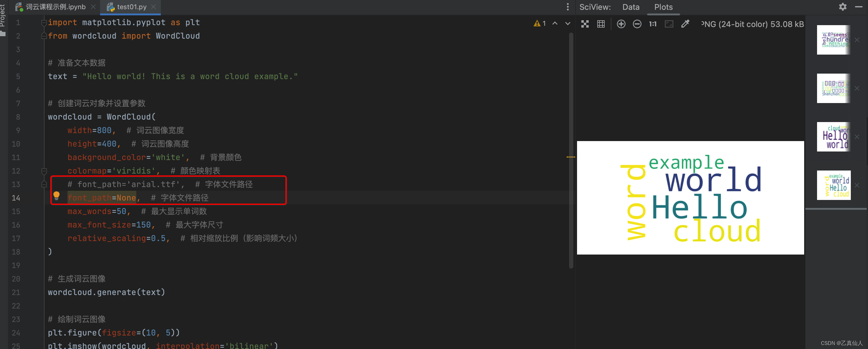Remove the current word cloud thumbnail
This screenshot has height=349, width=868.
coord(857,185)
